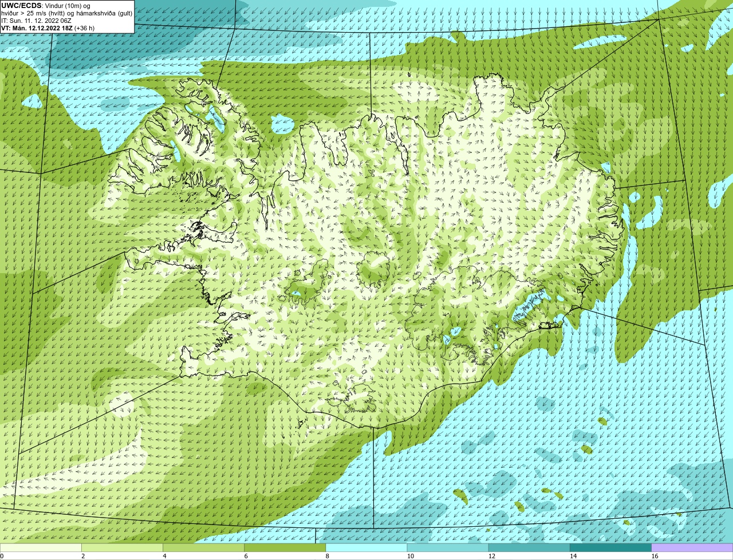Click the 0–2 m/s palest legend color segment
Screen dimensions: 733x560
(x=41, y=548)
